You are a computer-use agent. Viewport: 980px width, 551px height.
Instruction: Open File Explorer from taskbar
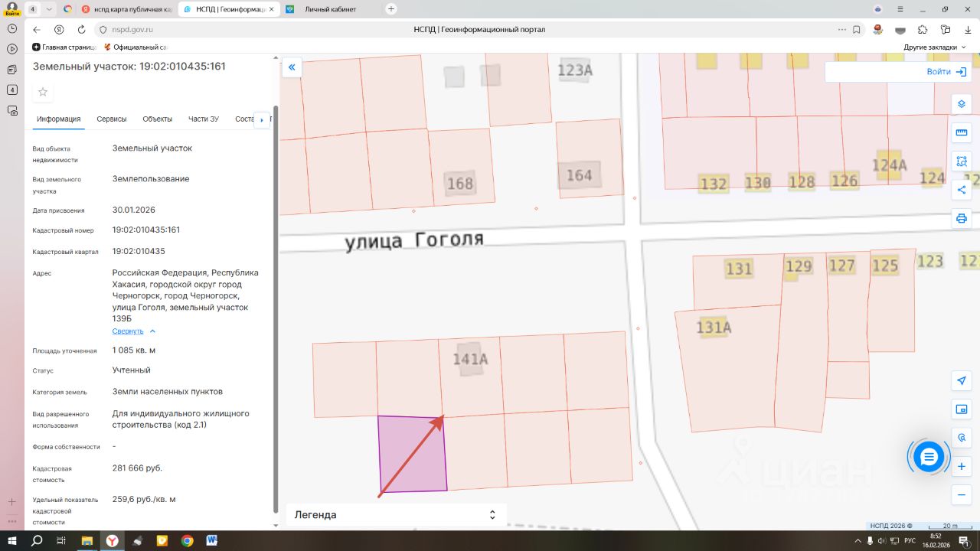coord(87,540)
